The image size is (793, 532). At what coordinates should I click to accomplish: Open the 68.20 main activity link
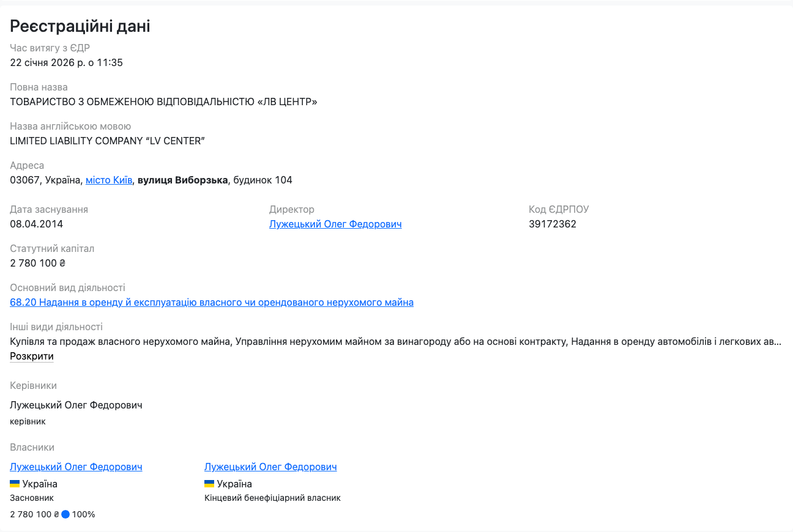coord(212,303)
